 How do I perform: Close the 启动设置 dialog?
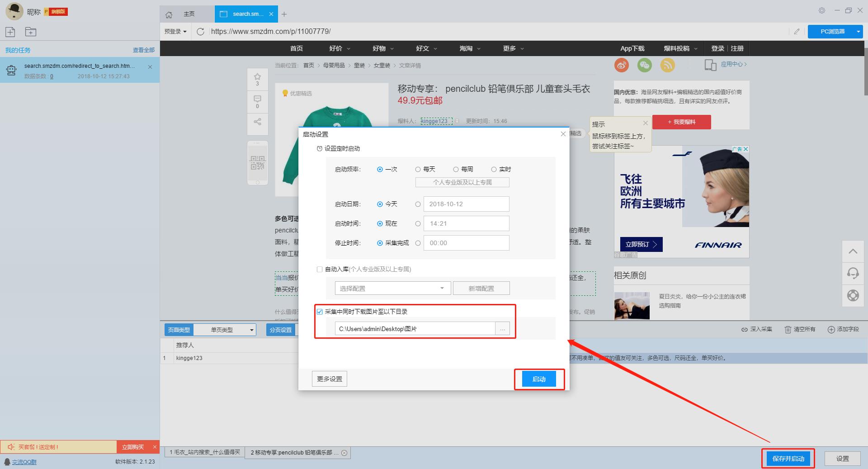tap(563, 134)
